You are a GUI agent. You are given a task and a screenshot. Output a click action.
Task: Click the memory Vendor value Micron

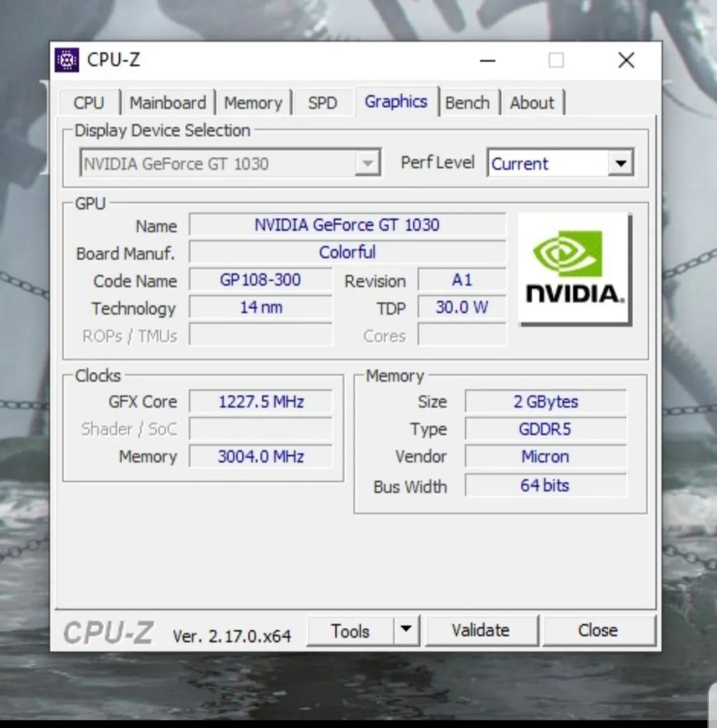pos(546,456)
